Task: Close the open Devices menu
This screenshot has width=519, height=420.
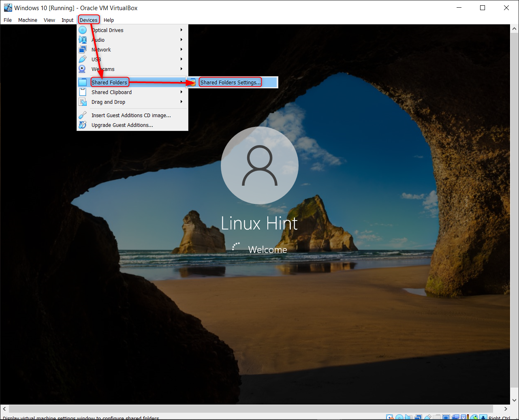Action: point(89,20)
